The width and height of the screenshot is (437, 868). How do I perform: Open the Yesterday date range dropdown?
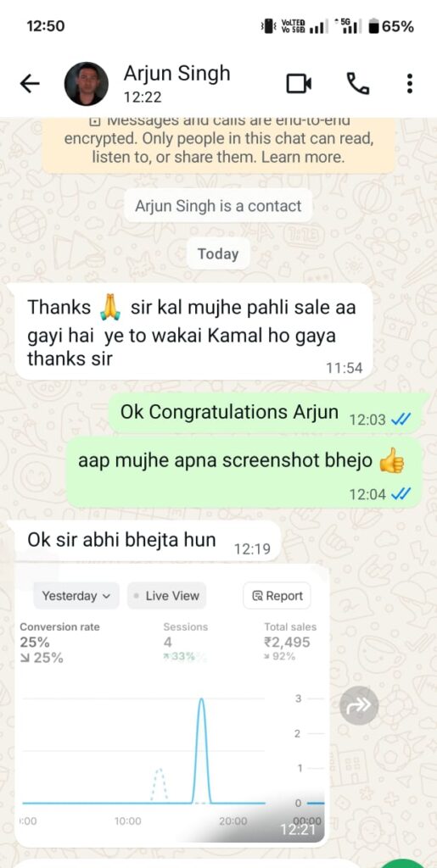[x=76, y=596]
